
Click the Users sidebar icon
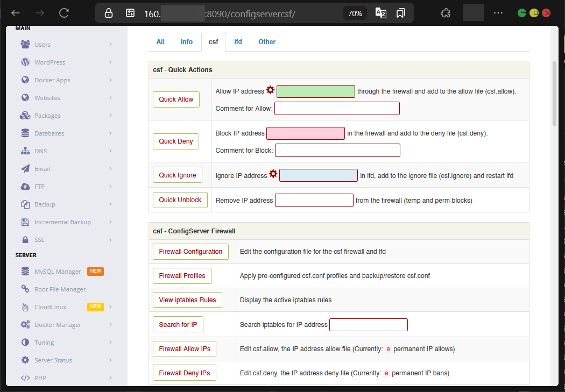tap(25, 44)
